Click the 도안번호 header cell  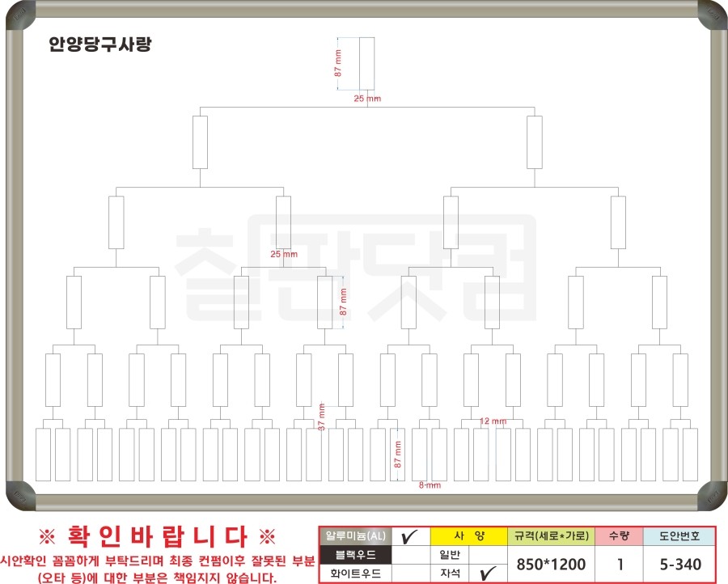click(680, 536)
